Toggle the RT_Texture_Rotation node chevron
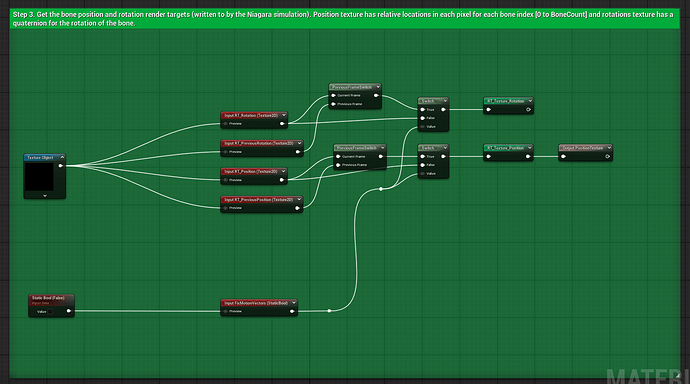This screenshot has width=690, height=384. point(530,101)
